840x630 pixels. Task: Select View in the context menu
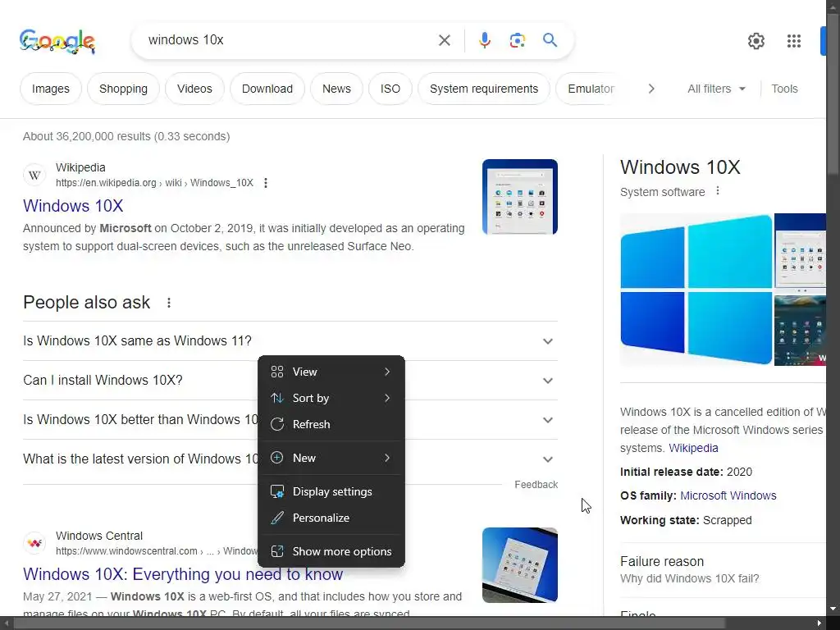coord(331,372)
